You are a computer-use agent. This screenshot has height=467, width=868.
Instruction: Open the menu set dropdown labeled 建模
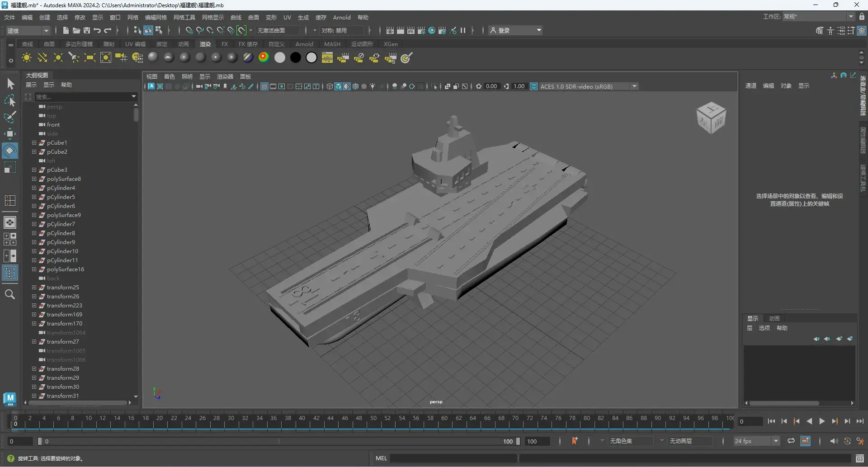pos(28,30)
